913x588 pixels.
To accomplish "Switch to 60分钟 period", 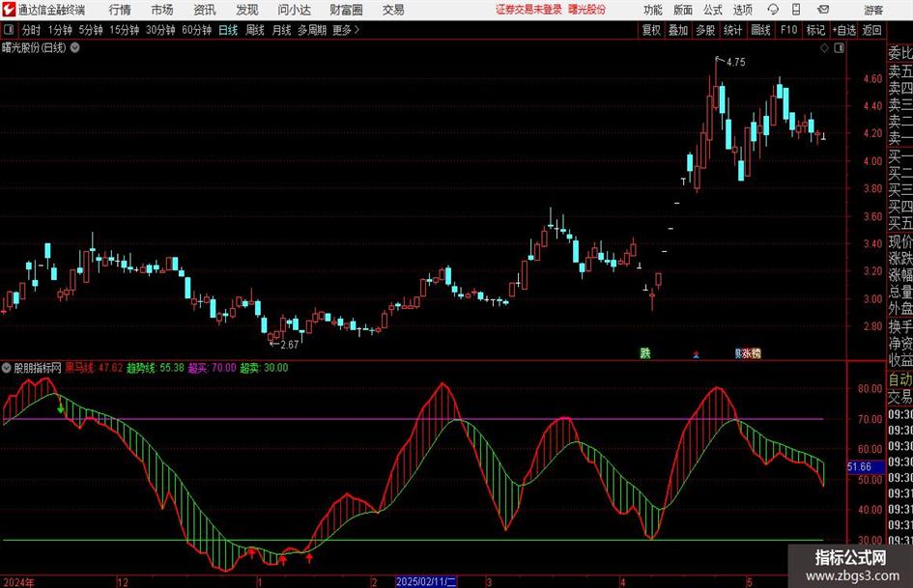I will coord(196,30).
